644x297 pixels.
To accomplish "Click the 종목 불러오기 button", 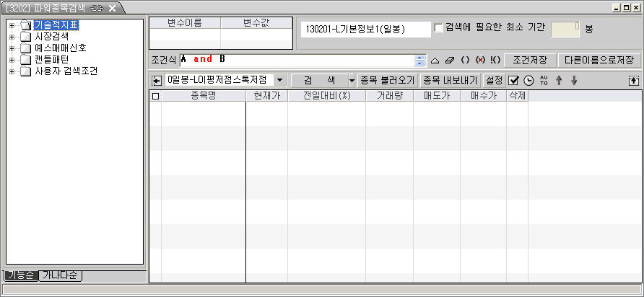I will click(x=387, y=80).
